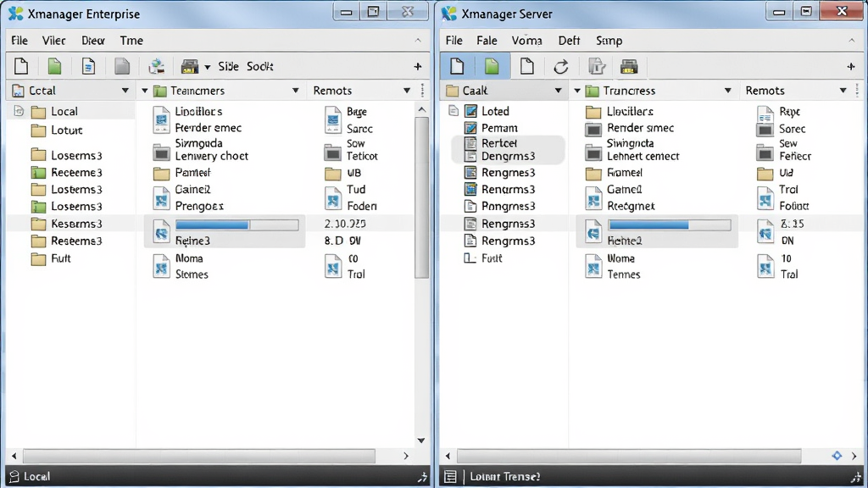Open Remots dropdown in Xmanager Enterprise
Screen dimensions: 868x488
(x=407, y=91)
